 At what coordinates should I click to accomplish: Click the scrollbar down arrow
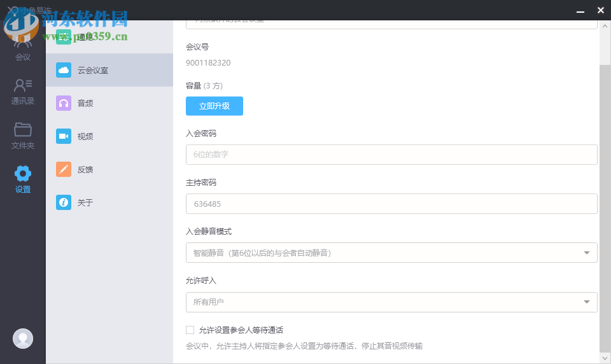(605, 358)
